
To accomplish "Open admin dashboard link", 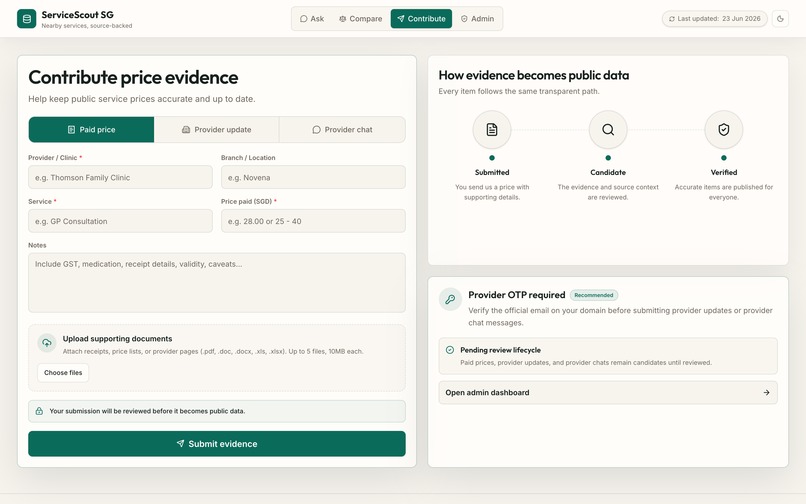I will tap(608, 392).
